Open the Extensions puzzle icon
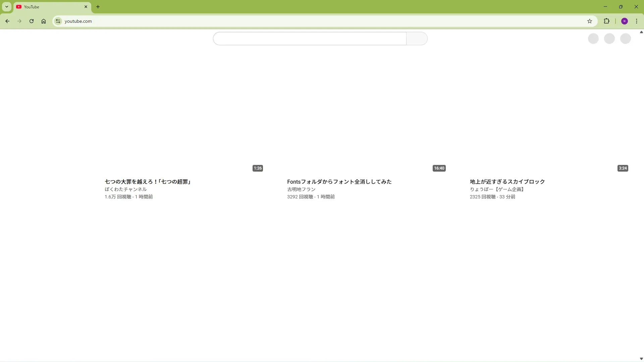 [606, 21]
